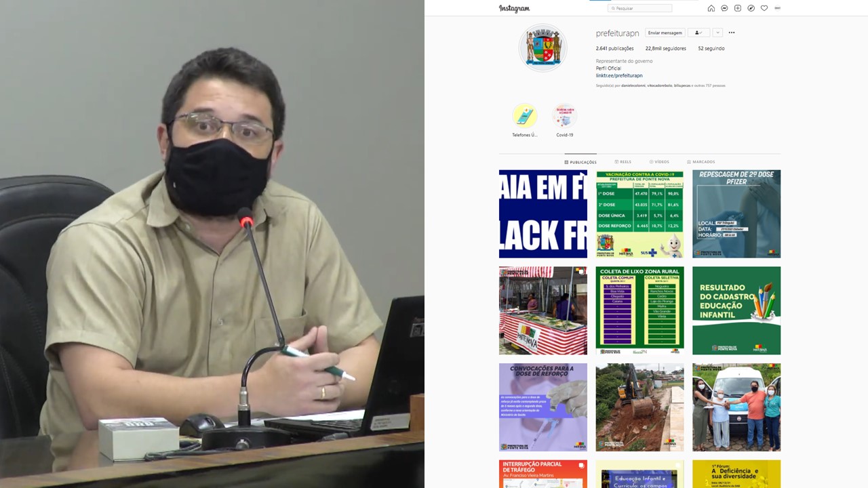
Task: Click the Instagram logo
Action: [514, 8]
